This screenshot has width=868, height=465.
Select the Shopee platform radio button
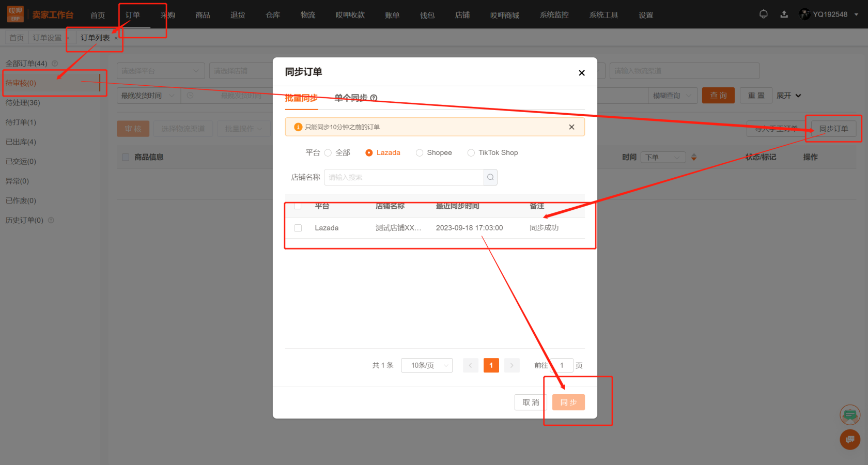tap(420, 153)
